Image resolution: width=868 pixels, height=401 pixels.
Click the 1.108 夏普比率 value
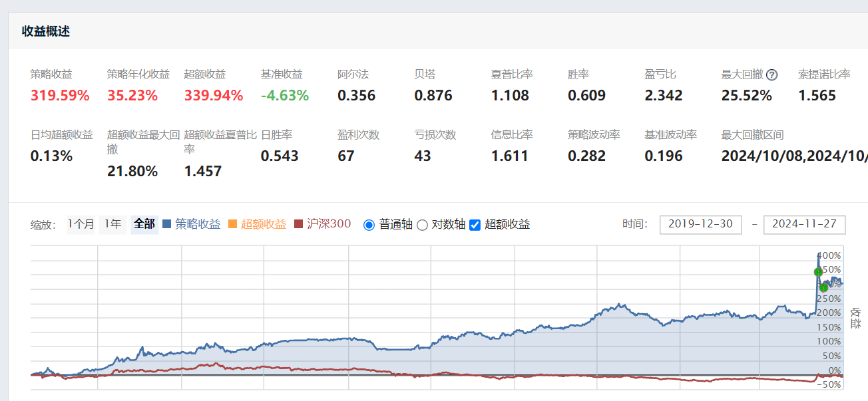point(510,96)
